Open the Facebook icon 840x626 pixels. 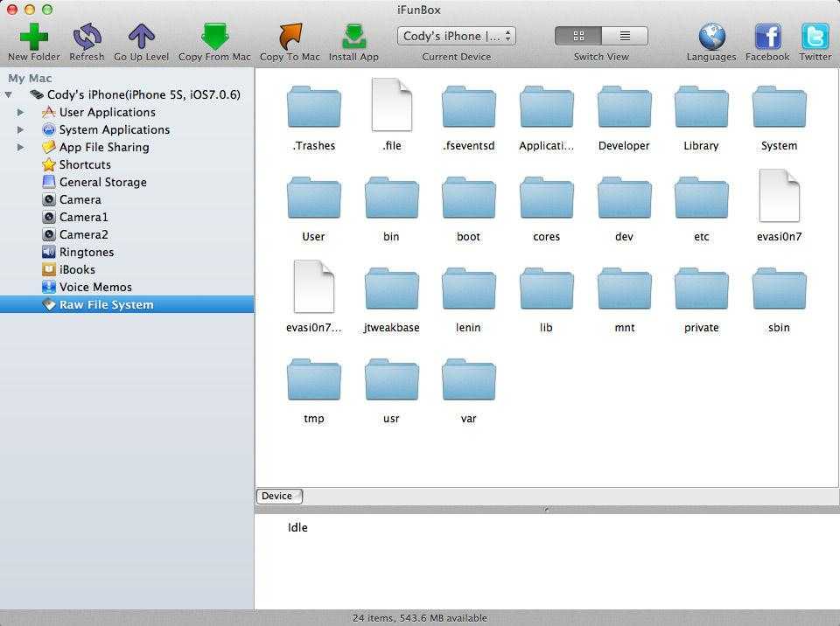pyautogui.click(x=767, y=37)
